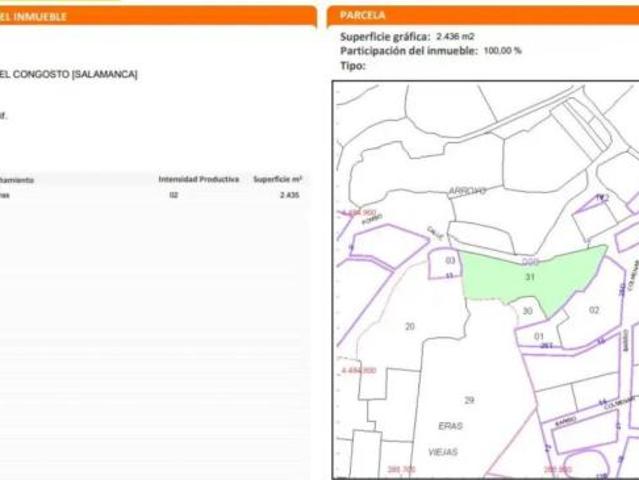Image resolution: width=639 pixels, height=480 pixels.
Task: Click the Tipo label
Action: pos(353,66)
